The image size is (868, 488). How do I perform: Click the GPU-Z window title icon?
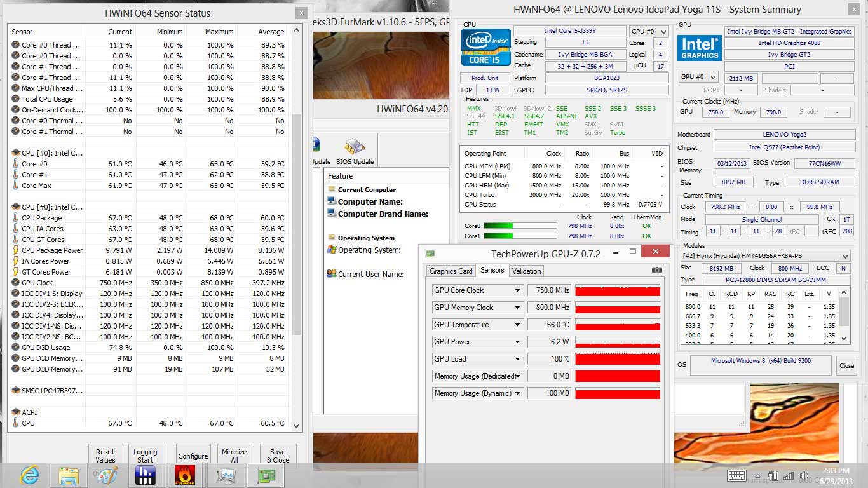[430, 254]
